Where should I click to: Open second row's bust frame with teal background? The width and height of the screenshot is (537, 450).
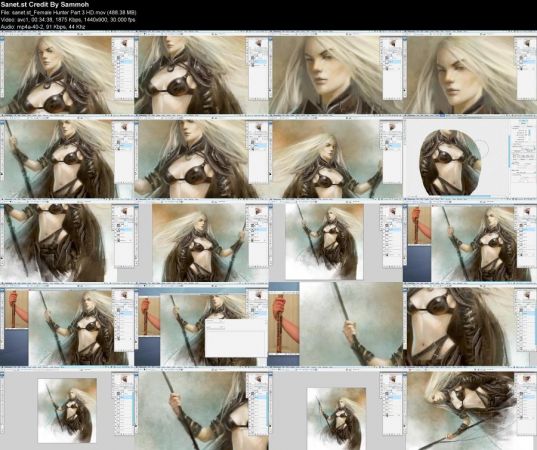[201, 157]
